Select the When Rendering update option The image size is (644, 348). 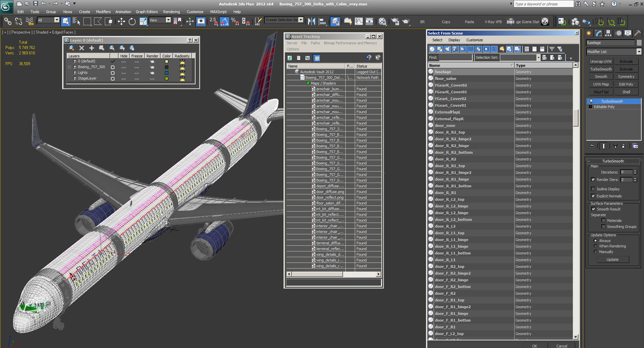point(595,246)
